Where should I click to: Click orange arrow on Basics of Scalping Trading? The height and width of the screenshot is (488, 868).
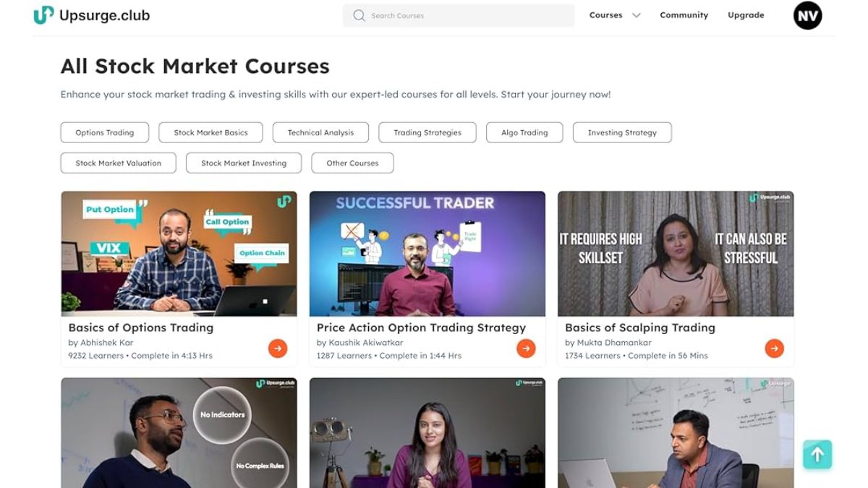pos(774,348)
